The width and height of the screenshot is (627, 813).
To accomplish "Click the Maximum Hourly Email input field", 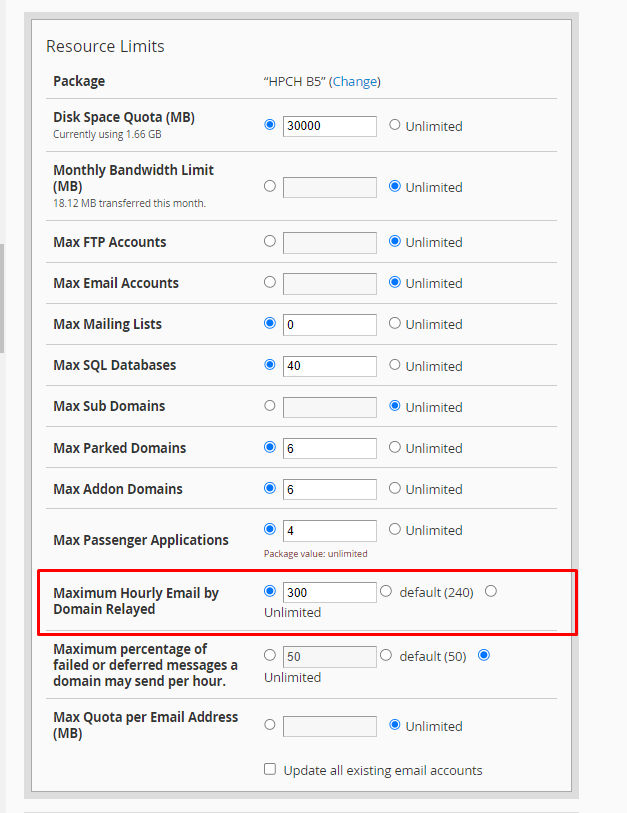I will click(330, 592).
